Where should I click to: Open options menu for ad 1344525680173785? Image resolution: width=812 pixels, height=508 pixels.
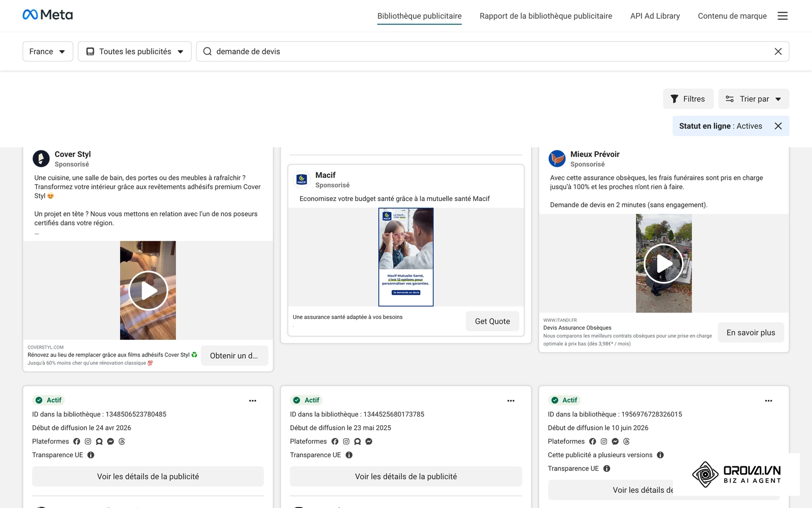tap(511, 401)
